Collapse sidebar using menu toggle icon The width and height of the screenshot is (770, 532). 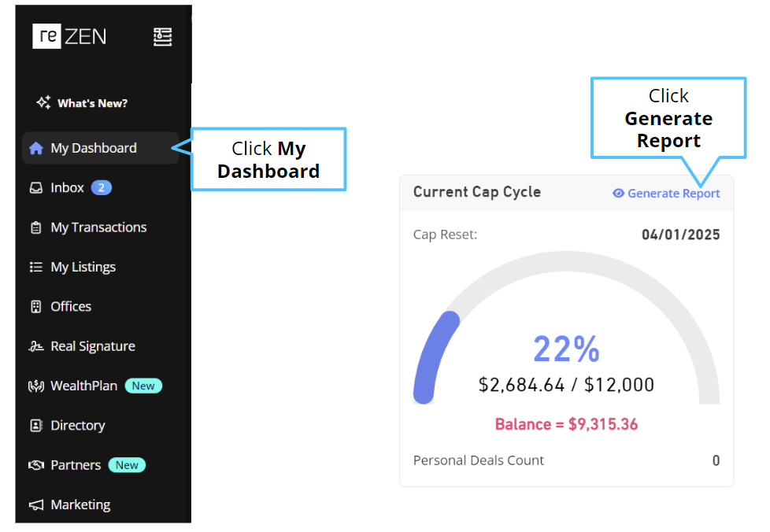click(162, 37)
